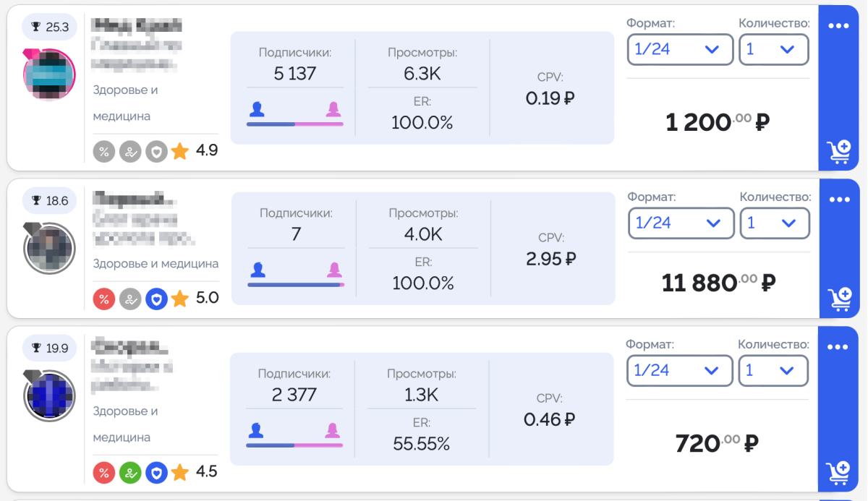Open the channel avatar with rating 25.3
868x501 pixels.
pyautogui.click(x=49, y=74)
